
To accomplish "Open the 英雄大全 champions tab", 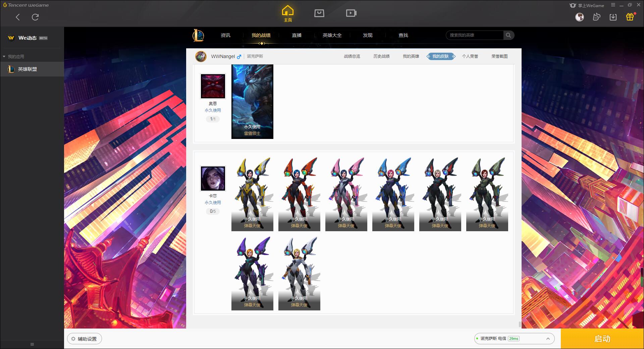I will [332, 35].
